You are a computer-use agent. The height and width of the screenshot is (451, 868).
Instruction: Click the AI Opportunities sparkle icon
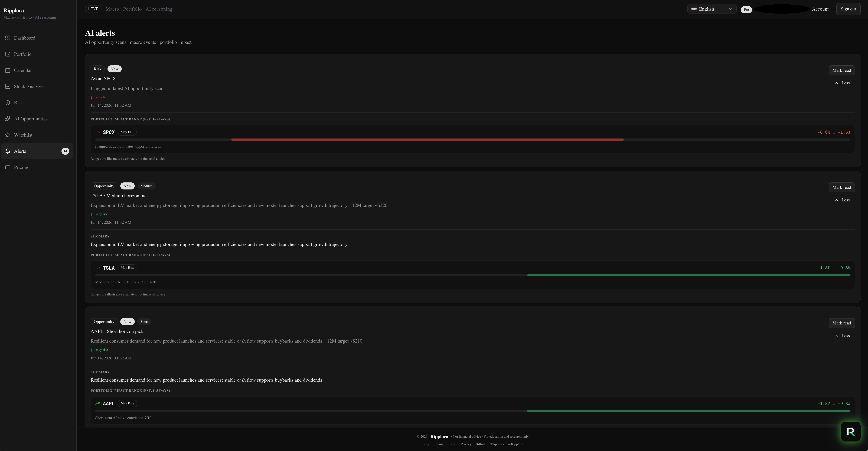8,119
